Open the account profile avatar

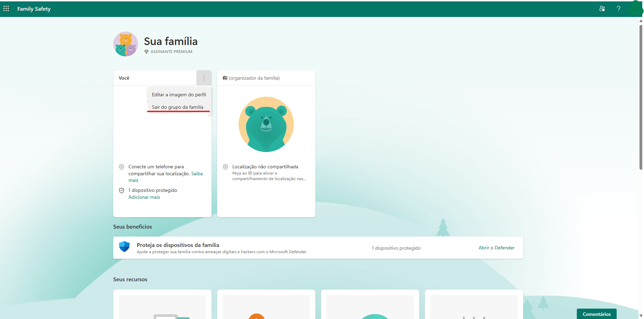coord(635,9)
